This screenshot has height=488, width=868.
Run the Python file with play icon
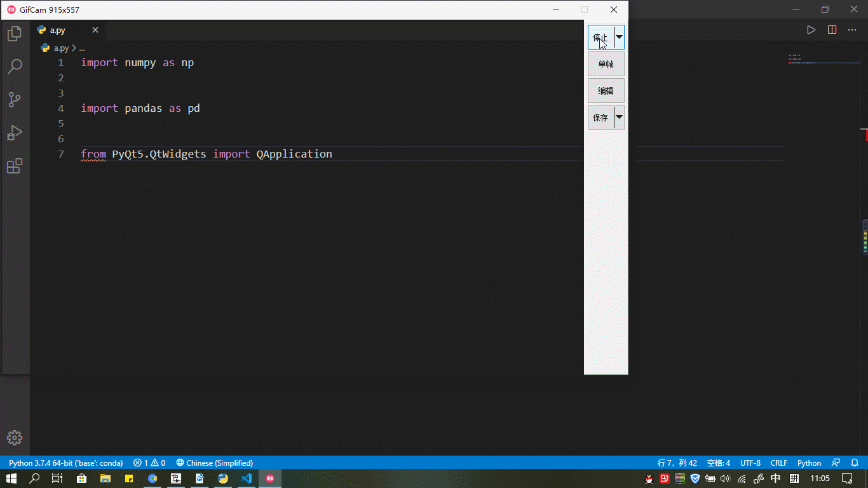(x=811, y=30)
